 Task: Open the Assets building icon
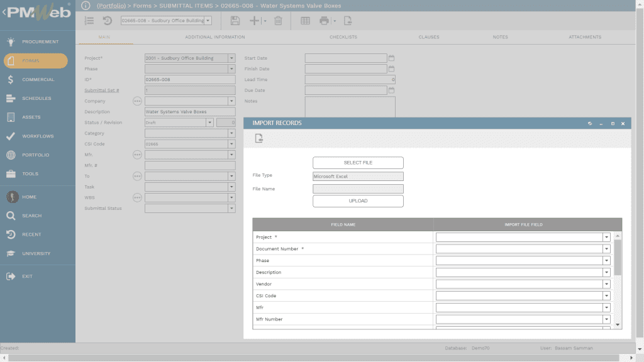click(11, 117)
